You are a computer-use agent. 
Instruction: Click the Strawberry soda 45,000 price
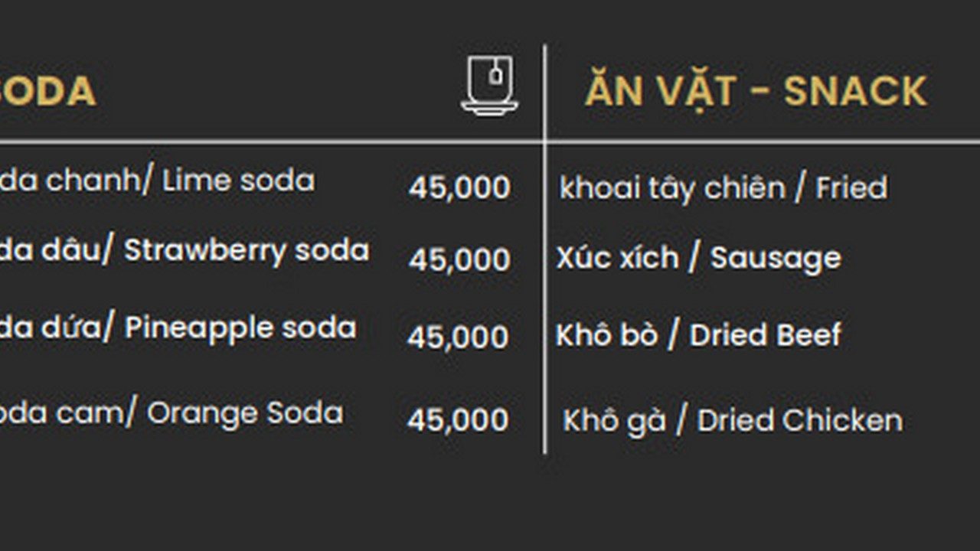[x=459, y=259]
